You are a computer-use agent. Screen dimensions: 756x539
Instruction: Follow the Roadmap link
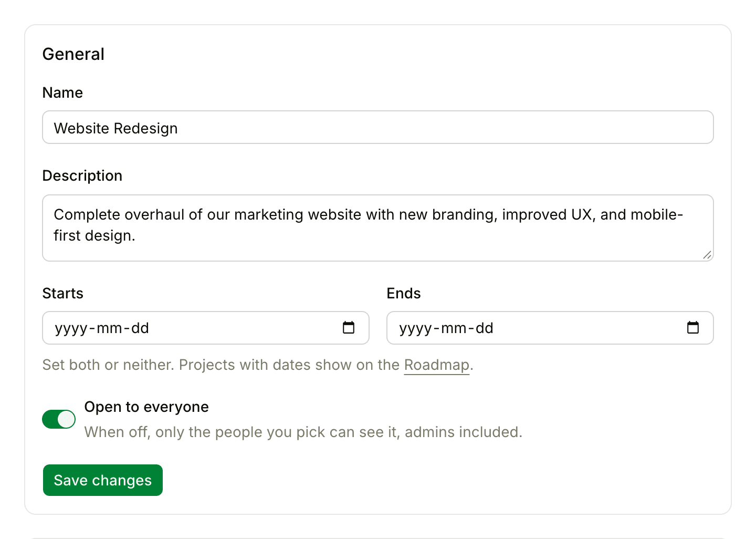[437, 365]
